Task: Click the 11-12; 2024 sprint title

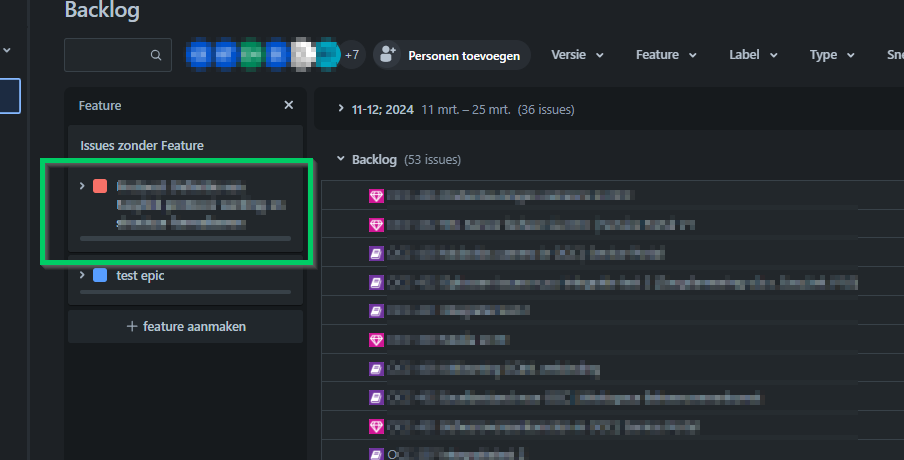Action: pos(383,110)
